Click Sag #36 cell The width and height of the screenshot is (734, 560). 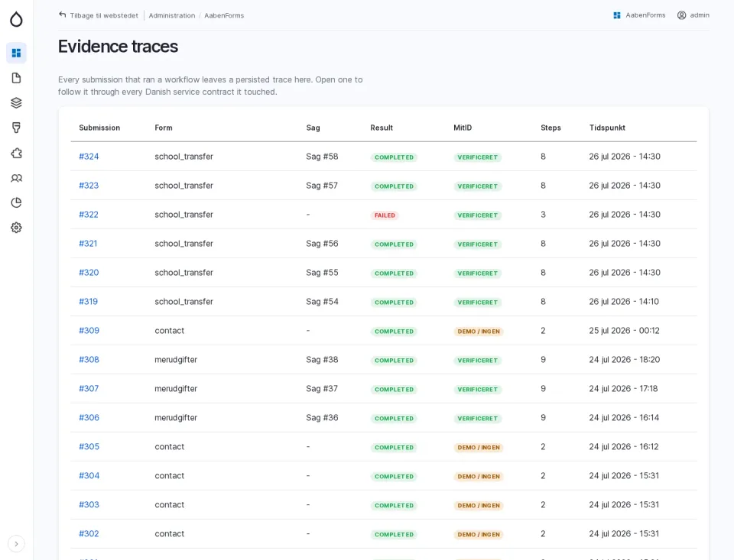coord(322,417)
